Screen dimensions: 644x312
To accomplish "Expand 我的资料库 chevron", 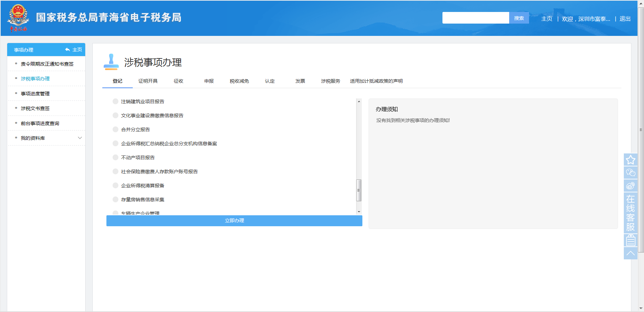I will pos(80,138).
